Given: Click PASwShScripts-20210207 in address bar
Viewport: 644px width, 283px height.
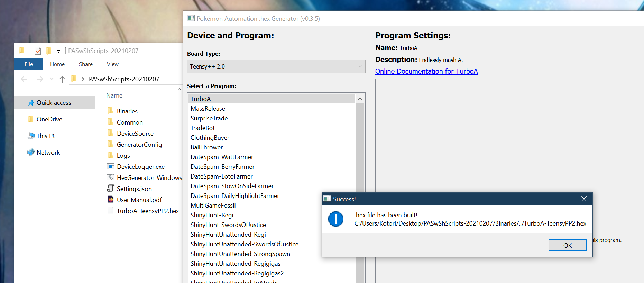Looking at the screenshot, I should pyautogui.click(x=124, y=79).
